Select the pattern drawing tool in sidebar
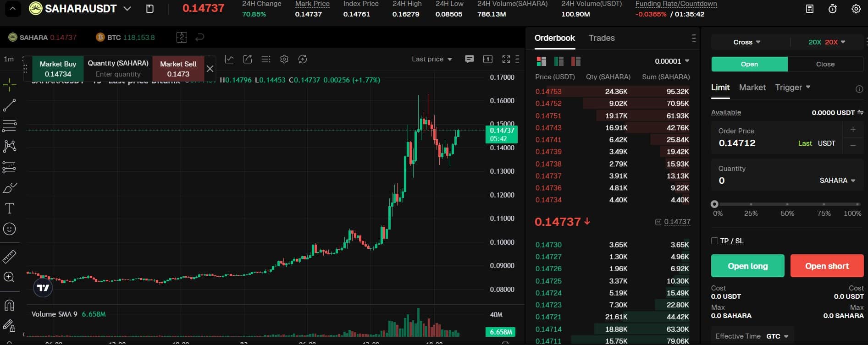 (9, 146)
